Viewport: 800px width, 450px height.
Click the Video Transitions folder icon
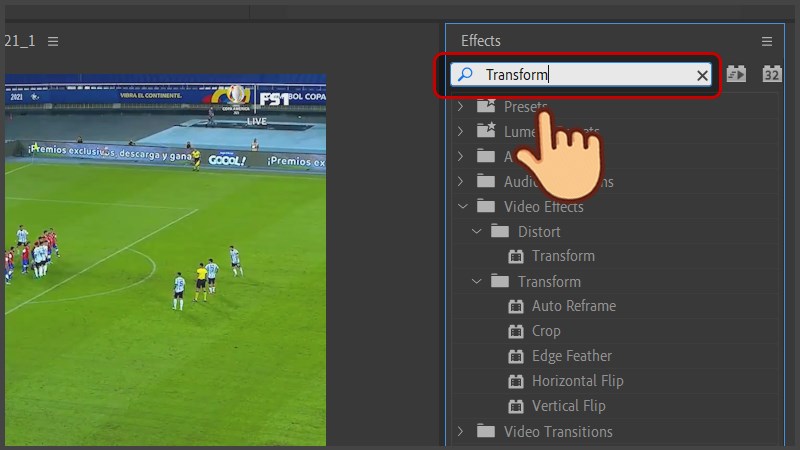point(486,432)
